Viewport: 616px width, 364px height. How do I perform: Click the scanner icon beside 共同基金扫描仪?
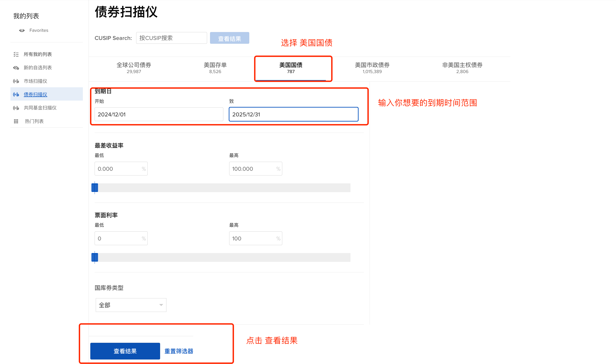[16, 108]
